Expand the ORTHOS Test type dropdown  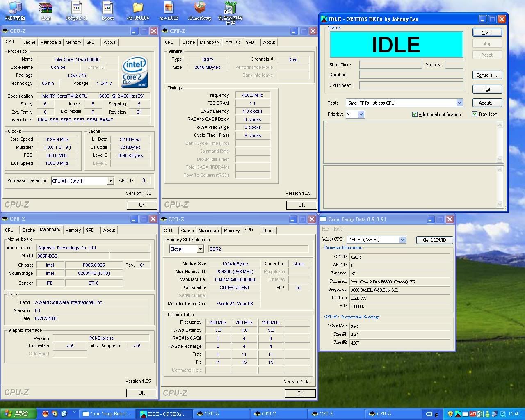(x=459, y=103)
